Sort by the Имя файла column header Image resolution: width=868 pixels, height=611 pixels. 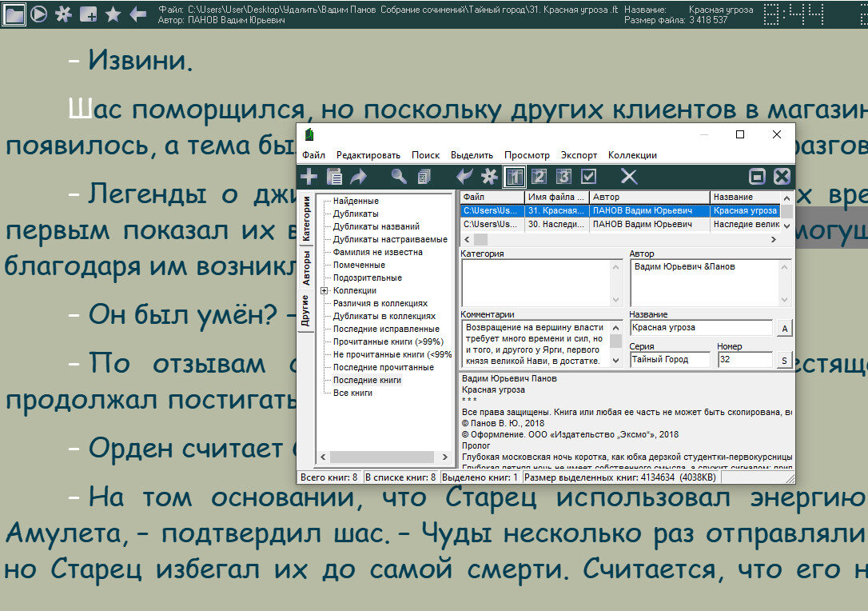(557, 198)
